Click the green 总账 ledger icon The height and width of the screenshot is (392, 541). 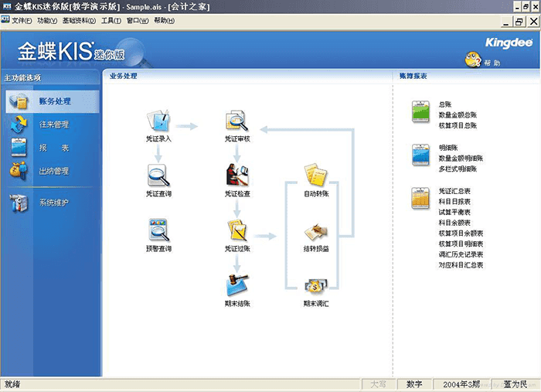click(x=420, y=111)
